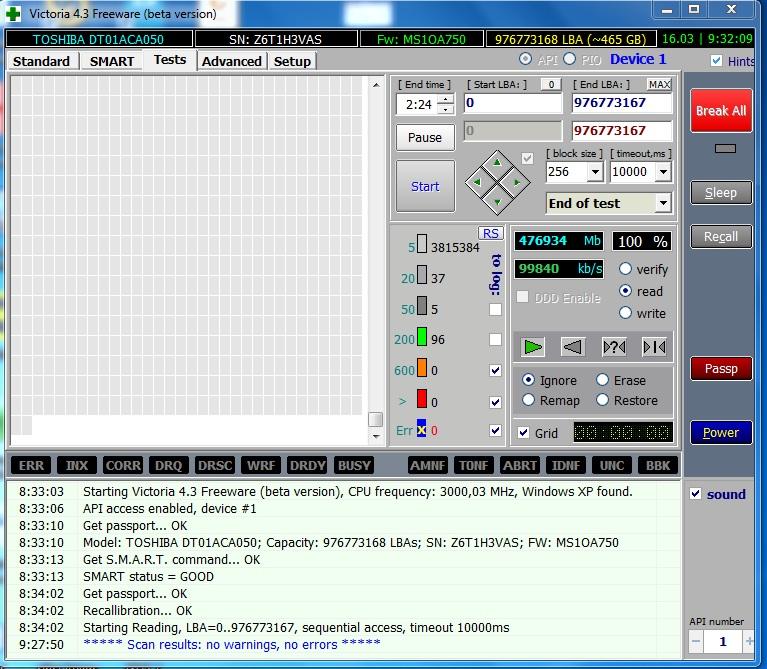This screenshot has width=767, height=669.
Task: Select the verify test mode
Action: (625, 268)
